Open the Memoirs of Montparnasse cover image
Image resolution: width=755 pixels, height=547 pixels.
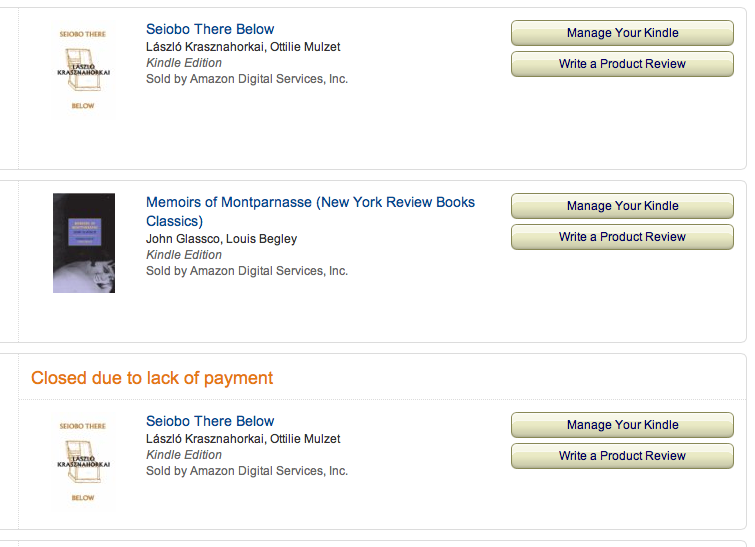click(84, 243)
